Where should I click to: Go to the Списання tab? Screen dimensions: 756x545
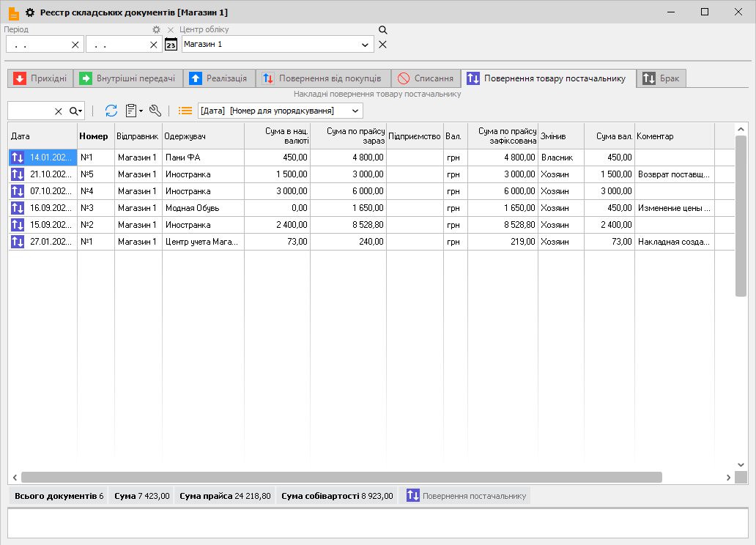425,78
